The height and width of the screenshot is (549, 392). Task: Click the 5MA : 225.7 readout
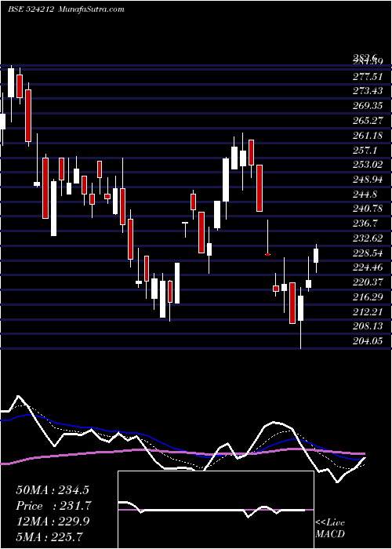click(x=49, y=536)
